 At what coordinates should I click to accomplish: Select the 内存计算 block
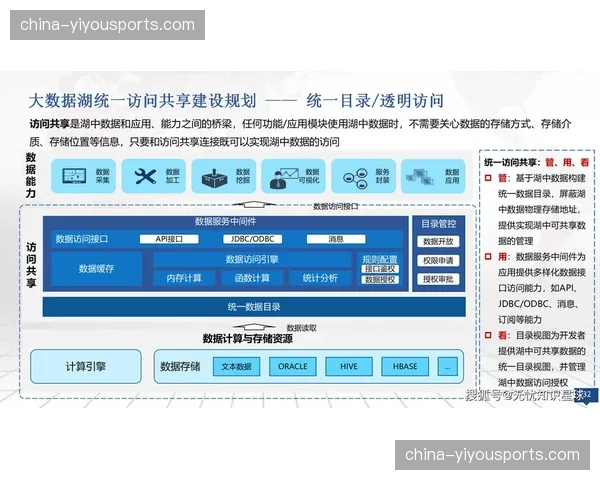(x=184, y=278)
